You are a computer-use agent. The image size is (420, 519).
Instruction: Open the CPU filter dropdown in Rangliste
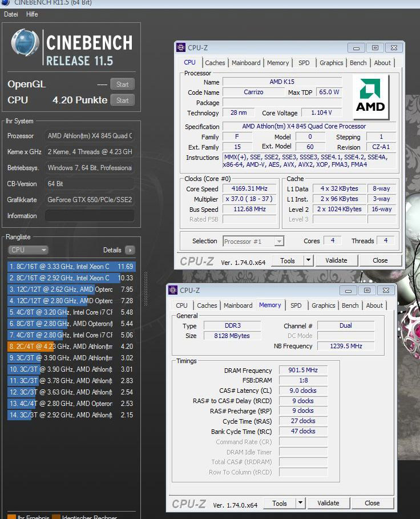pyautogui.click(x=28, y=250)
